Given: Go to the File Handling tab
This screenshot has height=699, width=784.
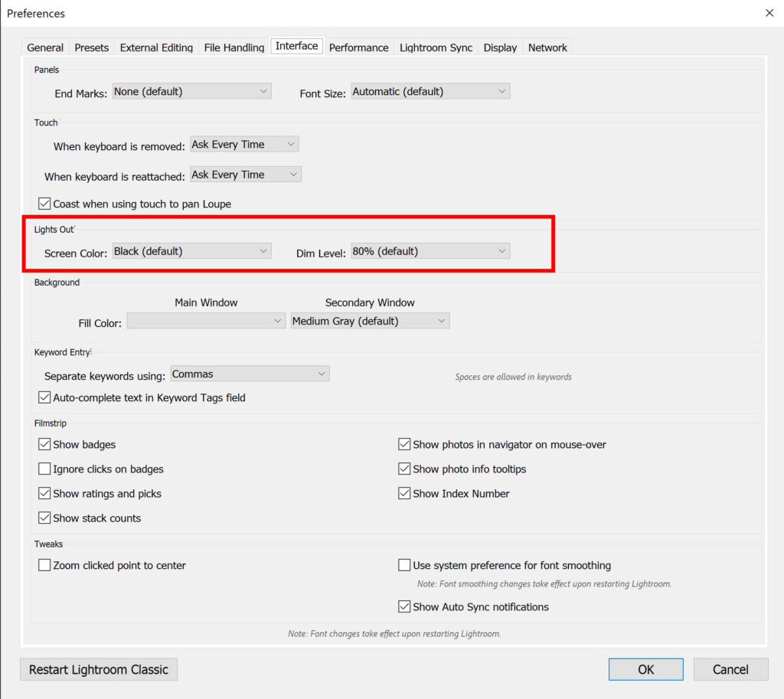Looking at the screenshot, I should tap(234, 47).
